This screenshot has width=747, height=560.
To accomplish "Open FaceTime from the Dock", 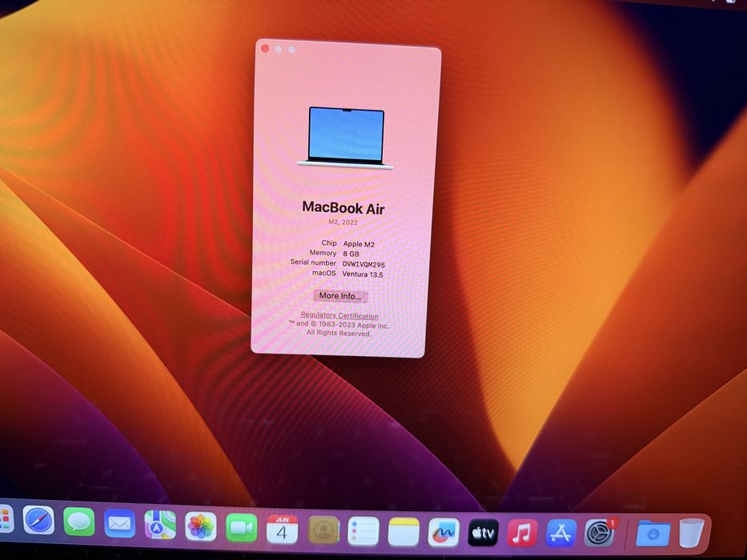I will click(242, 528).
